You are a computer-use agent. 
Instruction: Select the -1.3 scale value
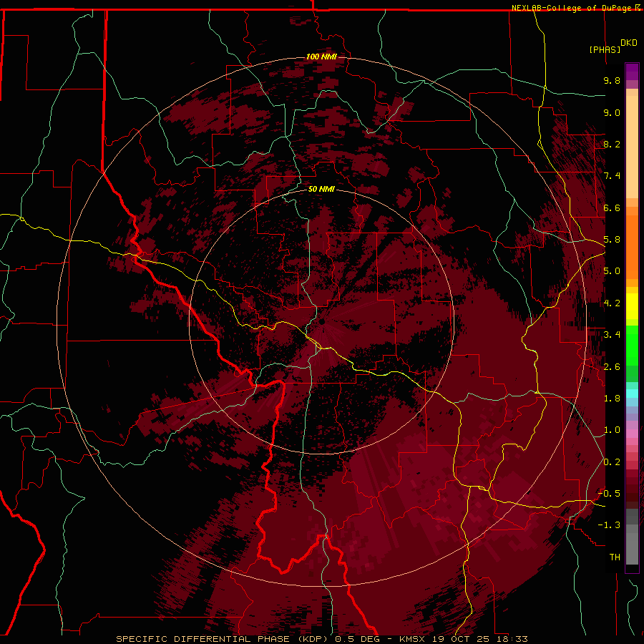coord(609,525)
